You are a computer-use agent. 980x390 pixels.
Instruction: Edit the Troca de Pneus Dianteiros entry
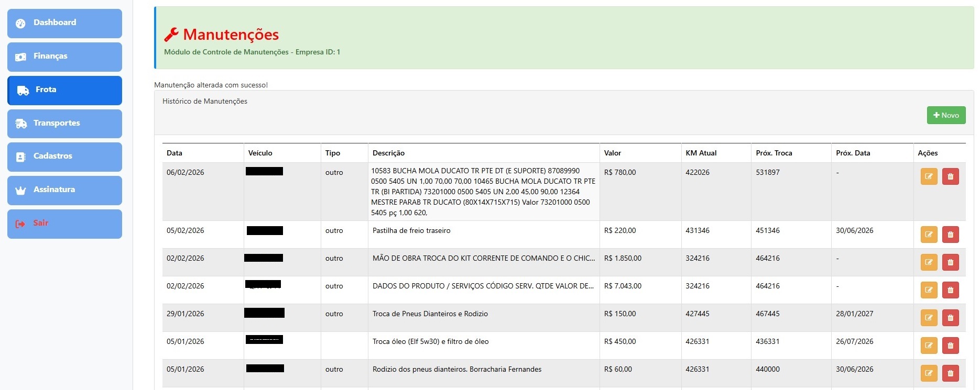(x=929, y=318)
